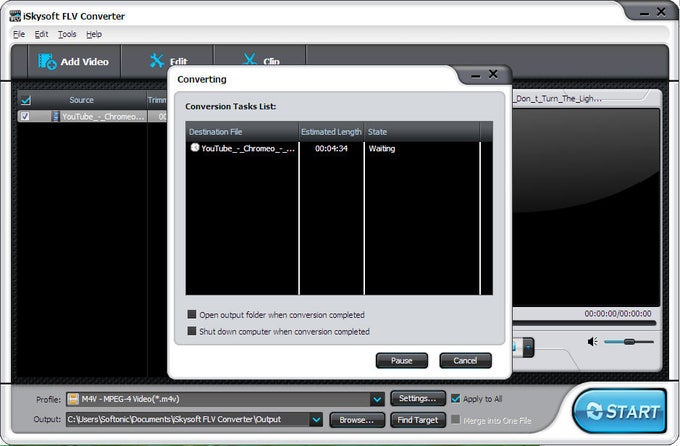Toggle the select-all checkbox in the Source header
Image resolution: width=680 pixels, height=446 pixels.
pyautogui.click(x=26, y=100)
